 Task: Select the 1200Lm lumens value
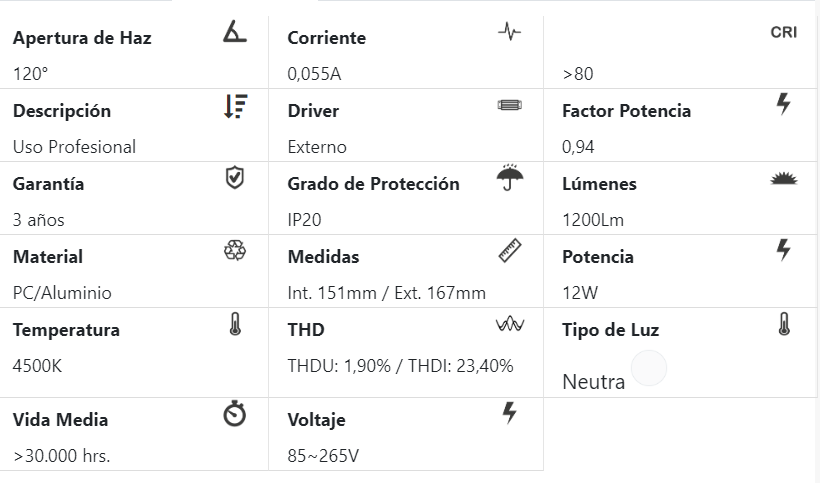click(593, 220)
